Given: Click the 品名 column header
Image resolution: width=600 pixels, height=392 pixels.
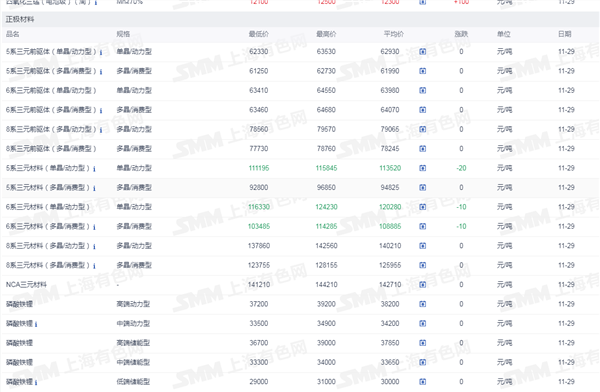Looking at the screenshot, I should (x=12, y=34).
